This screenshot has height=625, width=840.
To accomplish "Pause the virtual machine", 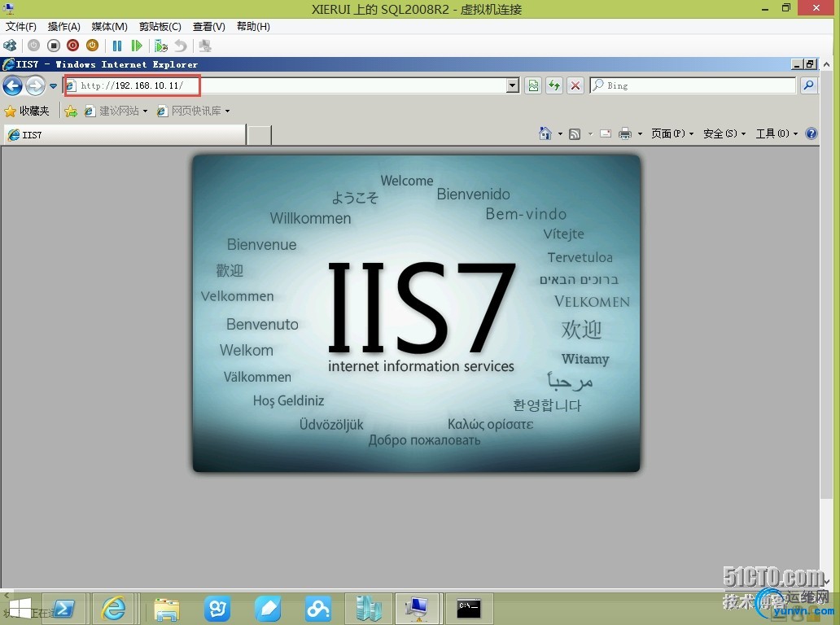I will click(116, 46).
